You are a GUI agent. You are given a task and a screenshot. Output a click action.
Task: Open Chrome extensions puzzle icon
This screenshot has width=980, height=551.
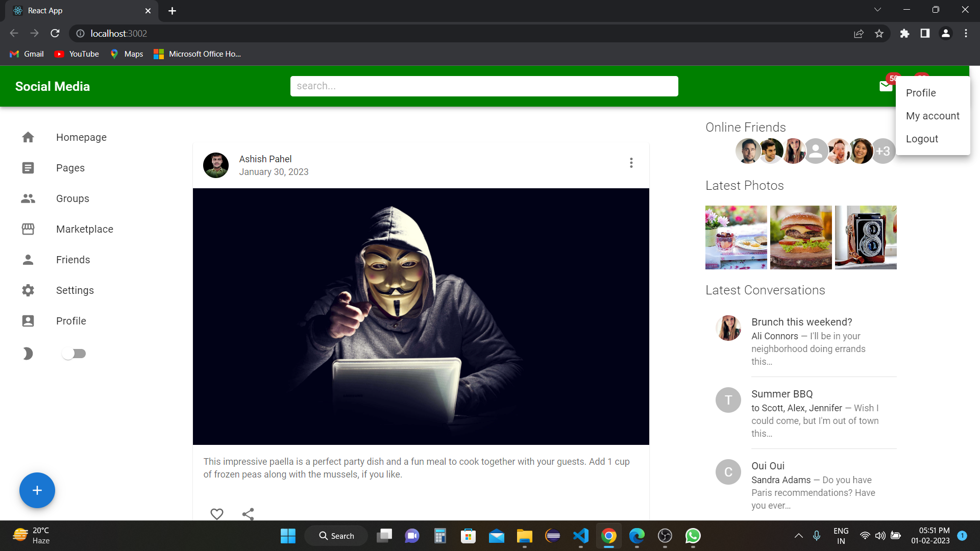904,33
